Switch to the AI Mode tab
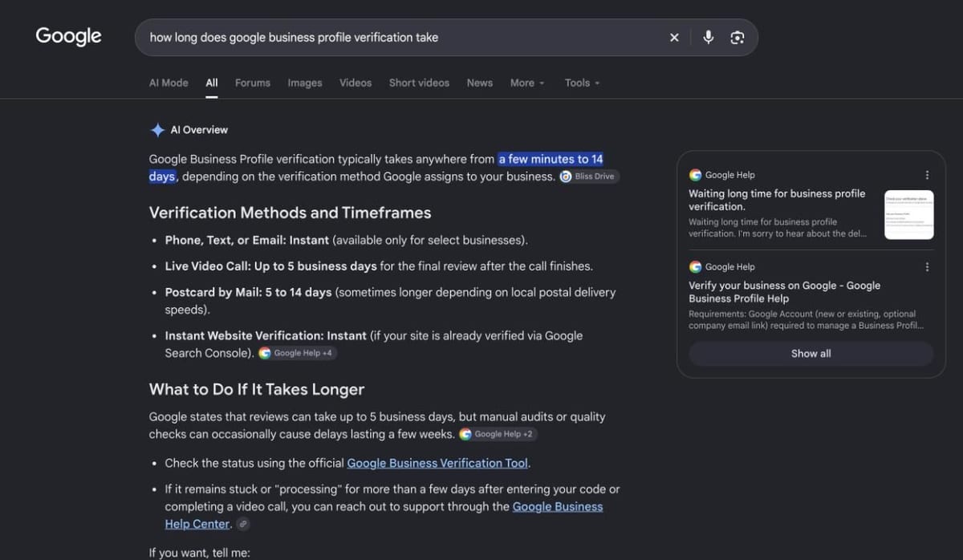963x560 pixels. coord(169,83)
